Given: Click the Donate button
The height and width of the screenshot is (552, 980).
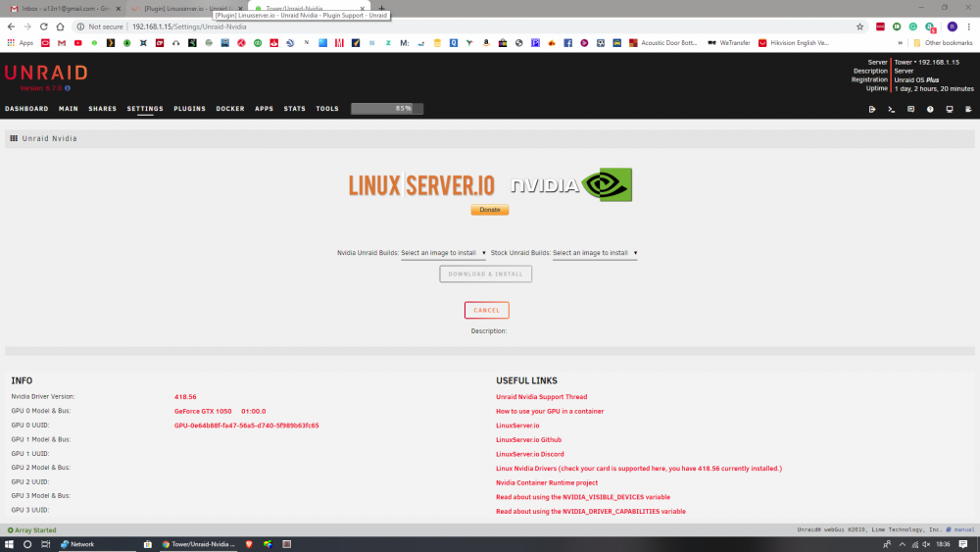Looking at the screenshot, I should (490, 210).
